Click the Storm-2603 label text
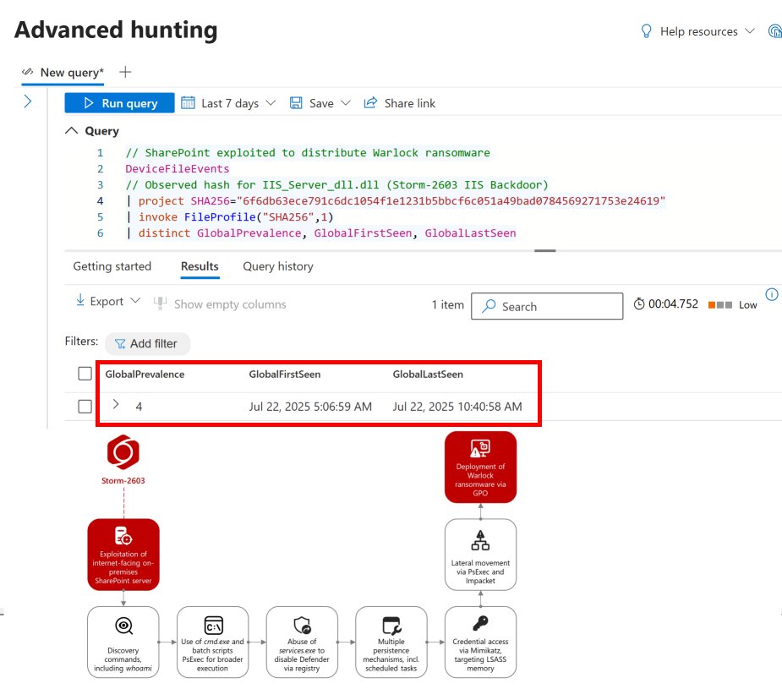The width and height of the screenshot is (782, 700). point(123,481)
